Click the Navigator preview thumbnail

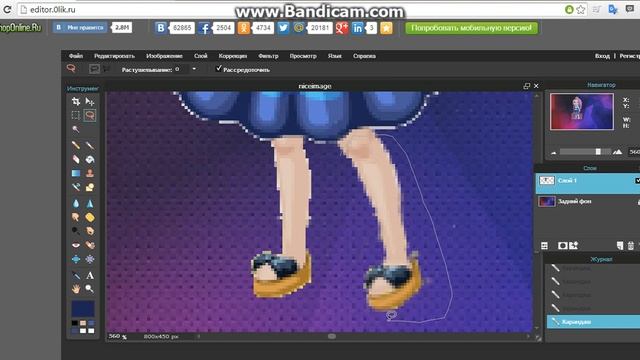pos(582,111)
